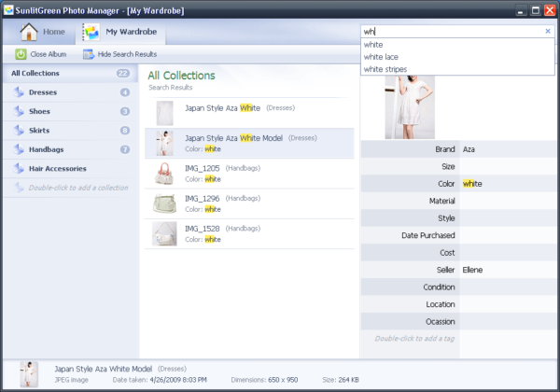
Task: Click the empty Date Purchased value
Action: click(507, 235)
